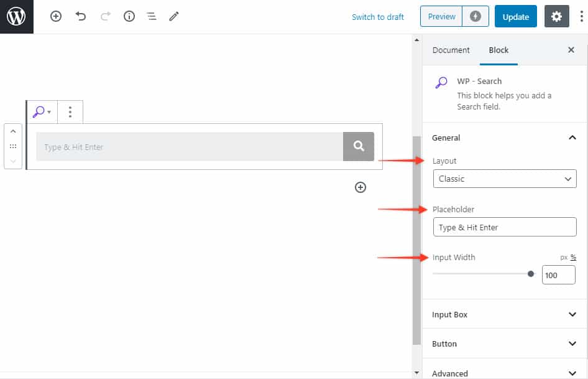
Task: Expand the Button settings section
Action: 504,344
